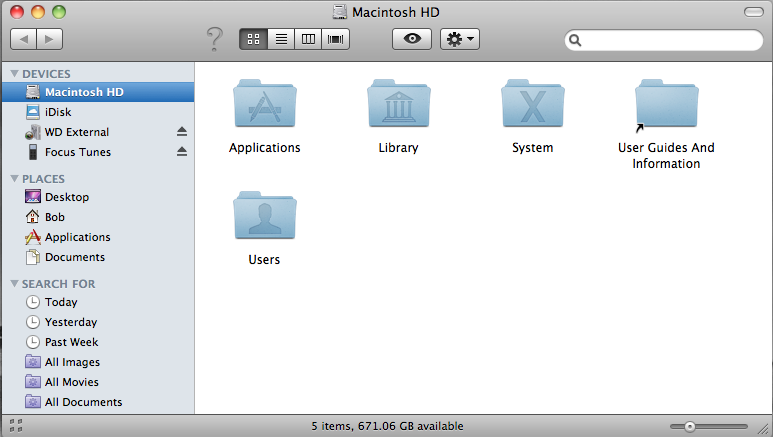The height and width of the screenshot is (437, 773).
Task: Select Macintosh HD in the sidebar
Action: pyautogui.click(x=98, y=92)
